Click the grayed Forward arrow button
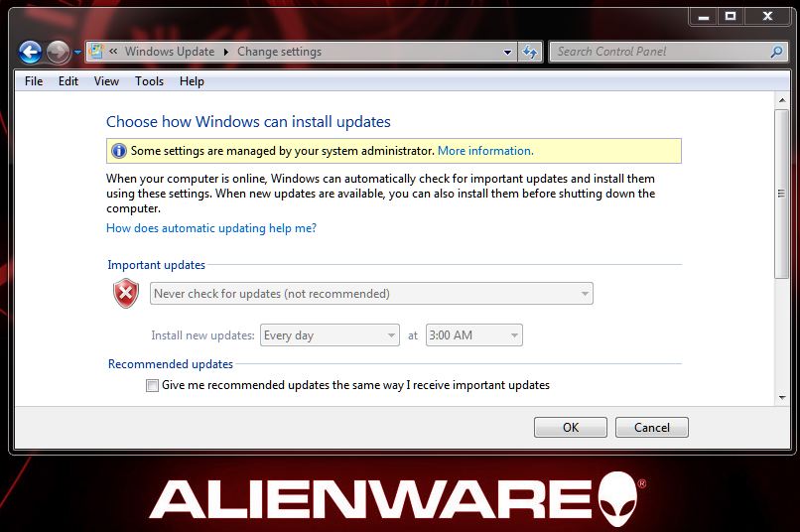This screenshot has height=532, width=800. pos(58,52)
